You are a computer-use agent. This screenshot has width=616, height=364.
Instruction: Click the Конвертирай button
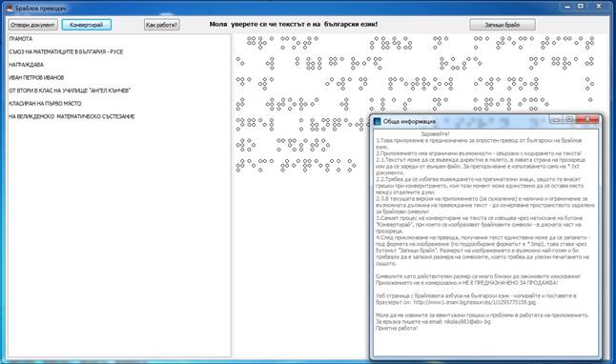(87, 25)
